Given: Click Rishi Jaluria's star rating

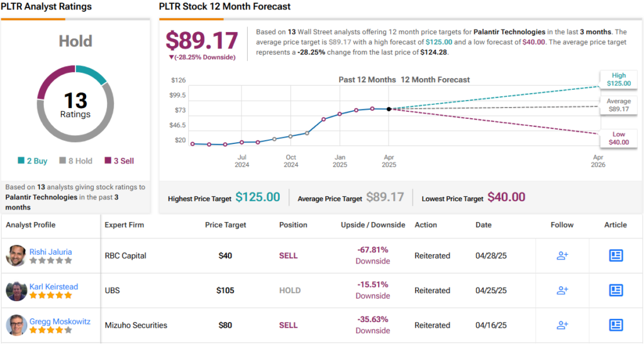Looking at the screenshot, I should 50,260.
